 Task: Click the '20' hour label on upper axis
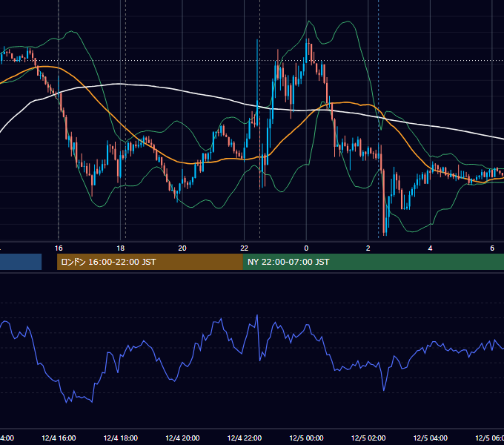[x=182, y=248]
